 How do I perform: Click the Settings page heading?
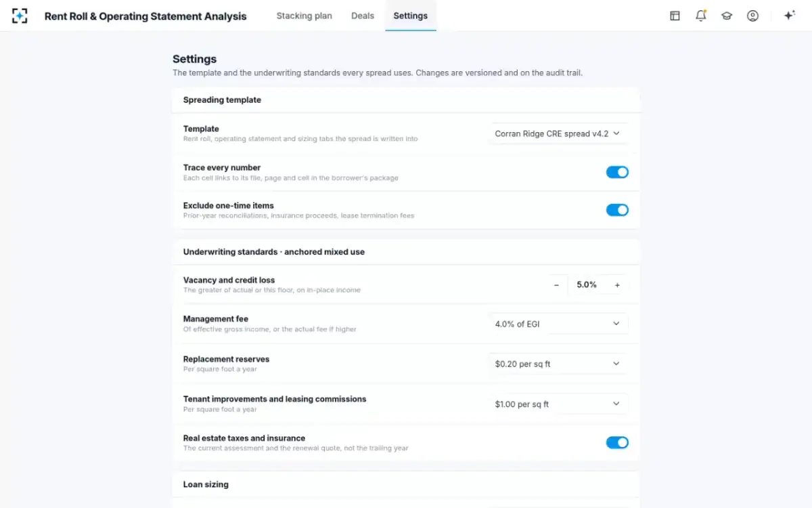(x=194, y=59)
